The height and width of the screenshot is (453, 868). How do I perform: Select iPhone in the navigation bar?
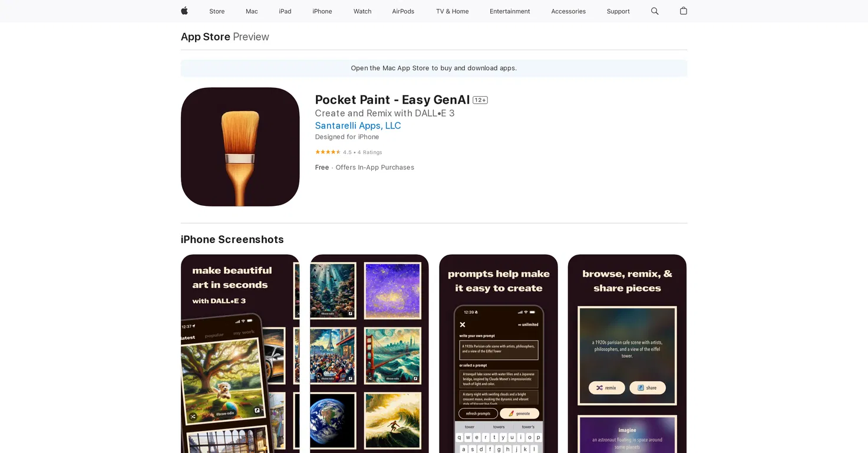[322, 11]
